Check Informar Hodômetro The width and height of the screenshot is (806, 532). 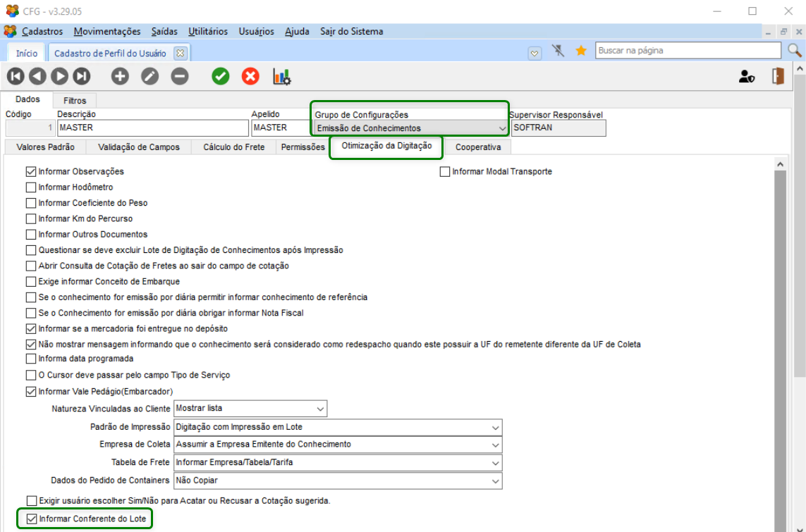pos(31,187)
